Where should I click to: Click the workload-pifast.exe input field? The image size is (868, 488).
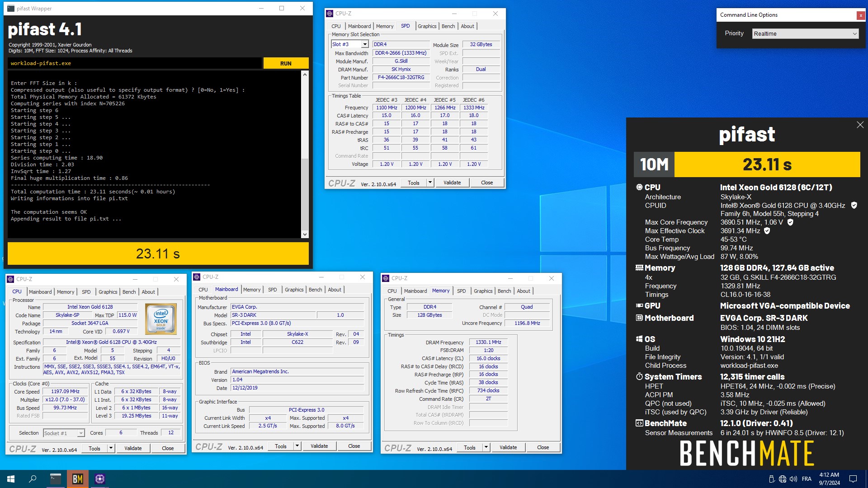click(x=135, y=63)
